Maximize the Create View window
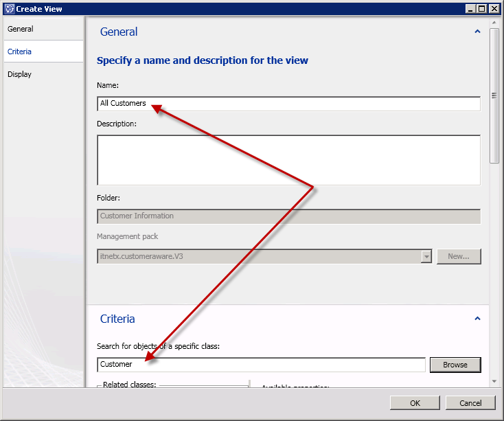The image size is (504, 421). pos(482,8)
